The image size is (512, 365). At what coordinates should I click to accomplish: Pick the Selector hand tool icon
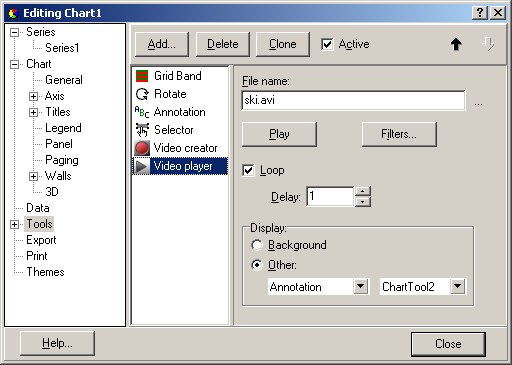(142, 130)
